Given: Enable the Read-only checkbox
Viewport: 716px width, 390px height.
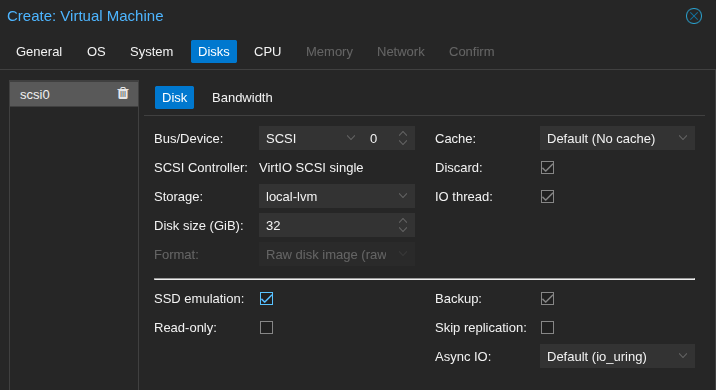Looking at the screenshot, I should [266, 327].
